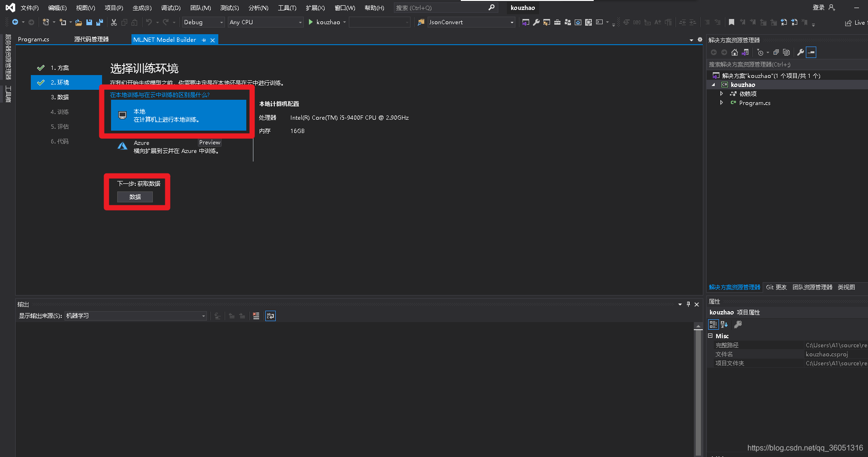Screen dimensions: 868x457
Task: Select solution "kouzhao" root node
Action: click(771, 76)
